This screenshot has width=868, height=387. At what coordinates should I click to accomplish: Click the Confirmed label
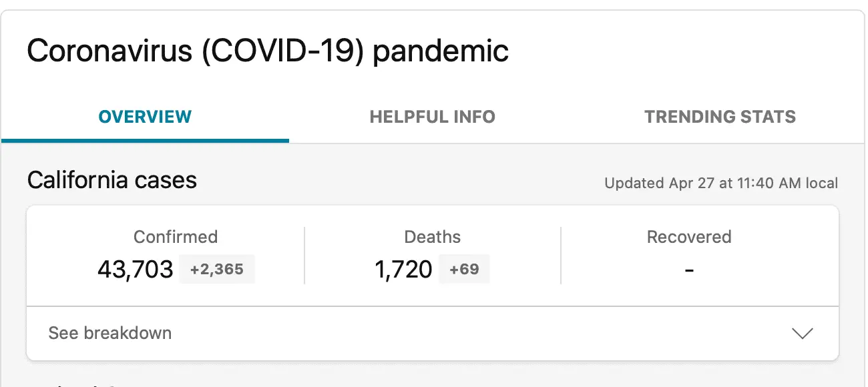[176, 237]
